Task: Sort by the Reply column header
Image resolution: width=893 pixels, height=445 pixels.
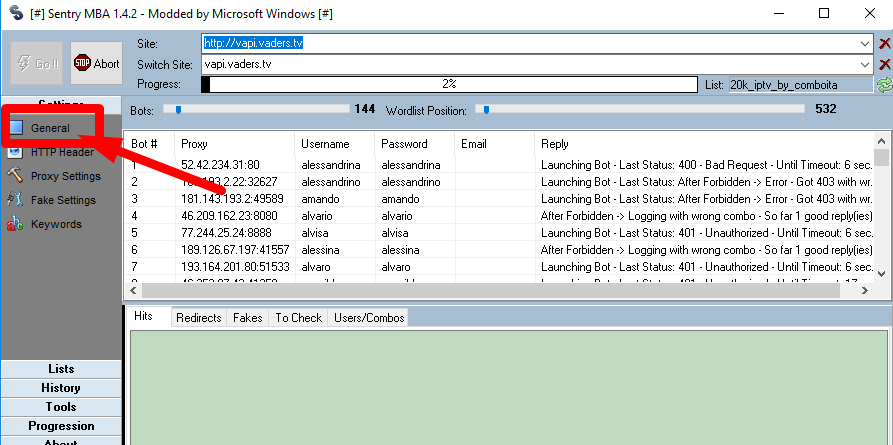Action: click(703, 144)
